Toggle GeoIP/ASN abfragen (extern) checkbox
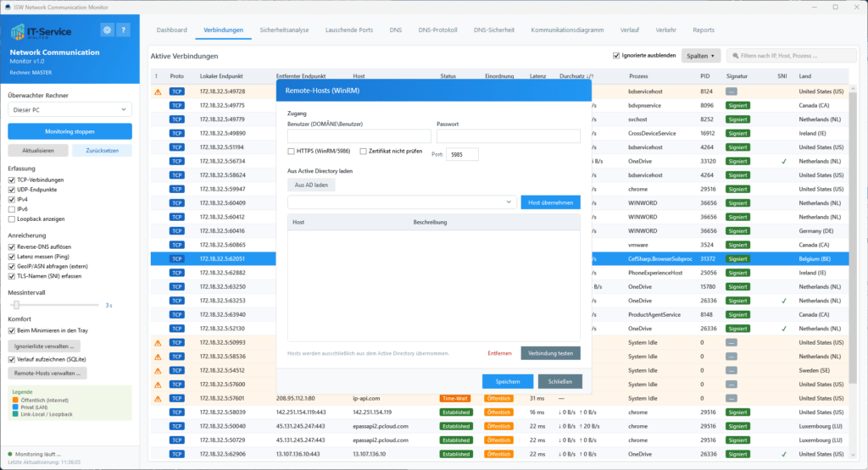The height and width of the screenshot is (470, 868). (x=12, y=267)
